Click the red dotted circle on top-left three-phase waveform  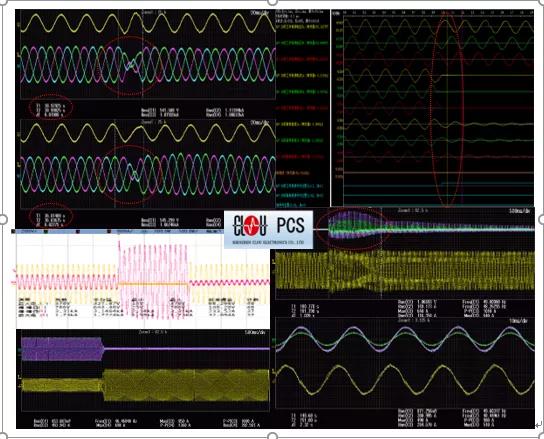[130, 66]
